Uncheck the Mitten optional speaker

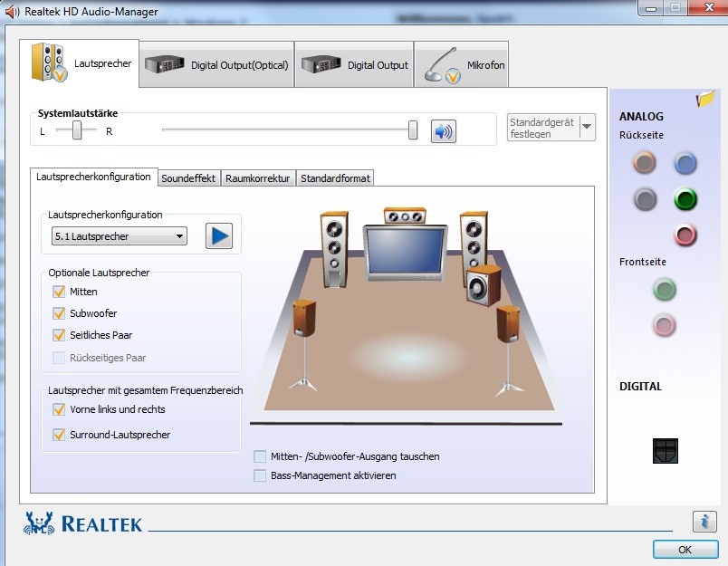[x=59, y=292]
